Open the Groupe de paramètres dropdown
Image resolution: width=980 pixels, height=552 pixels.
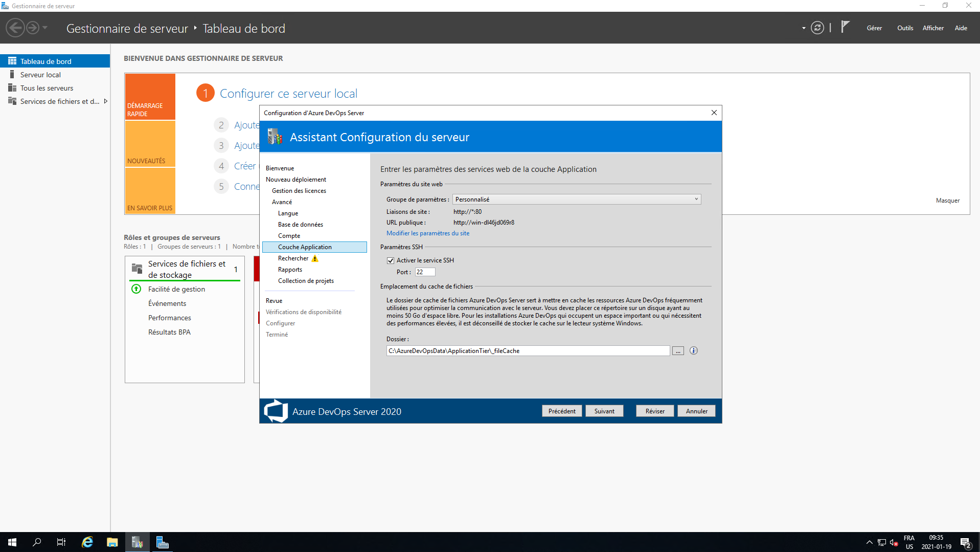[x=576, y=200]
